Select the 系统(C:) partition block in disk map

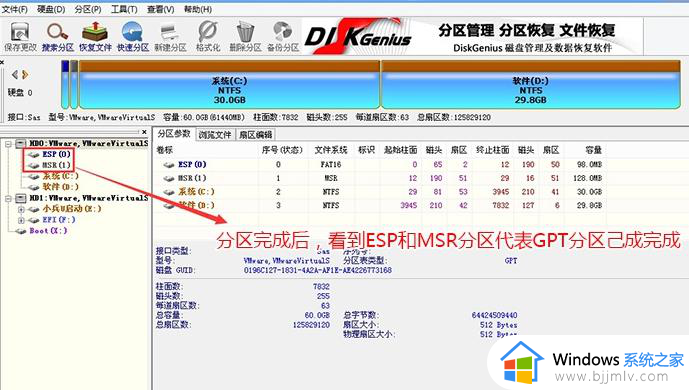(x=229, y=85)
